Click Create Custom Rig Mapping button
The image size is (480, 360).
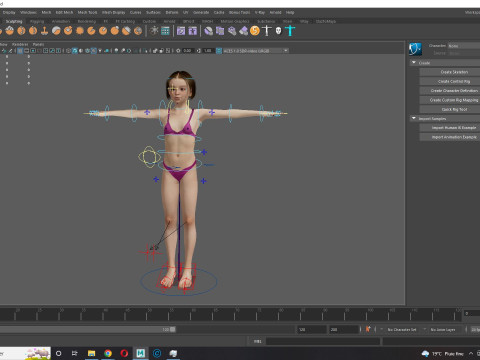tap(450, 100)
